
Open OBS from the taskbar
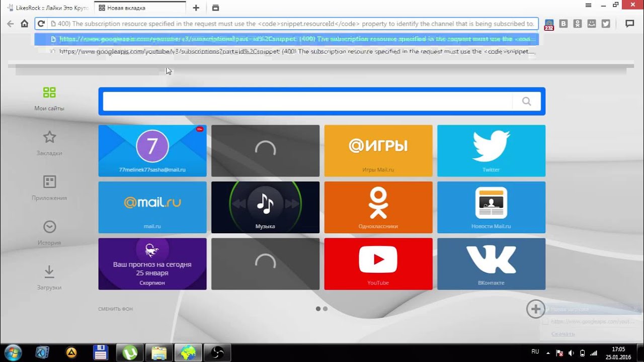tap(217, 352)
